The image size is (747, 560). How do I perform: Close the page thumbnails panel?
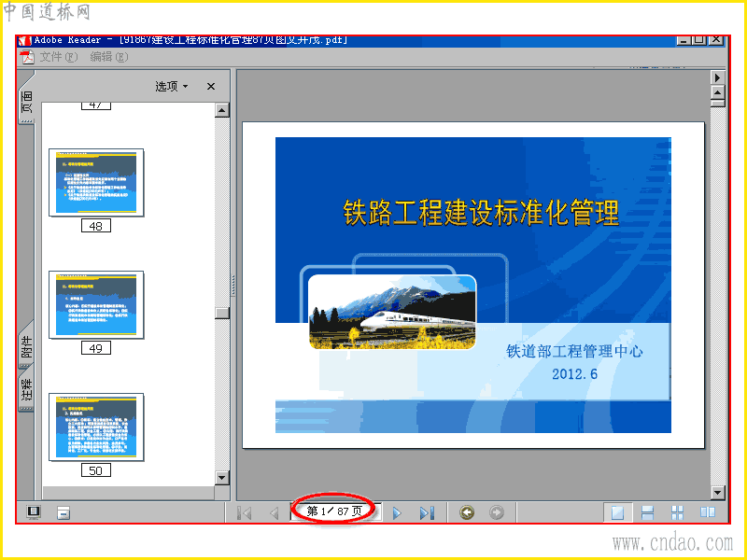pyautogui.click(x=211, y=86)
